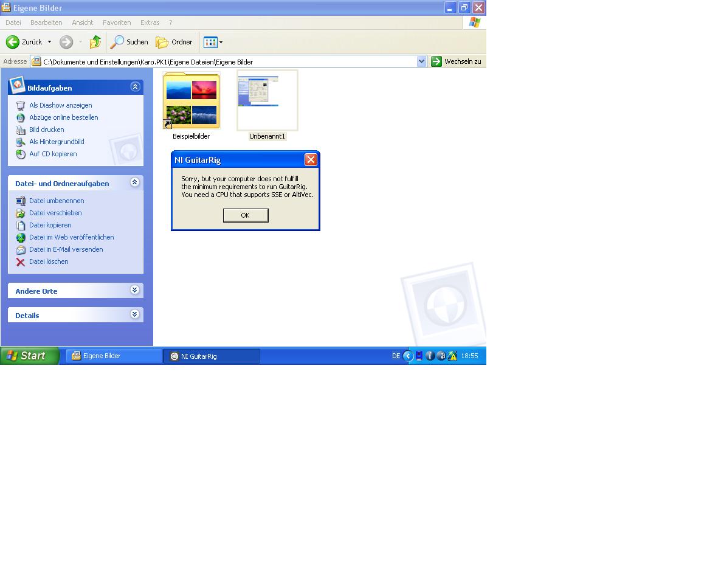Click the Datei umbenennen icon

click(x=21, y=201)
